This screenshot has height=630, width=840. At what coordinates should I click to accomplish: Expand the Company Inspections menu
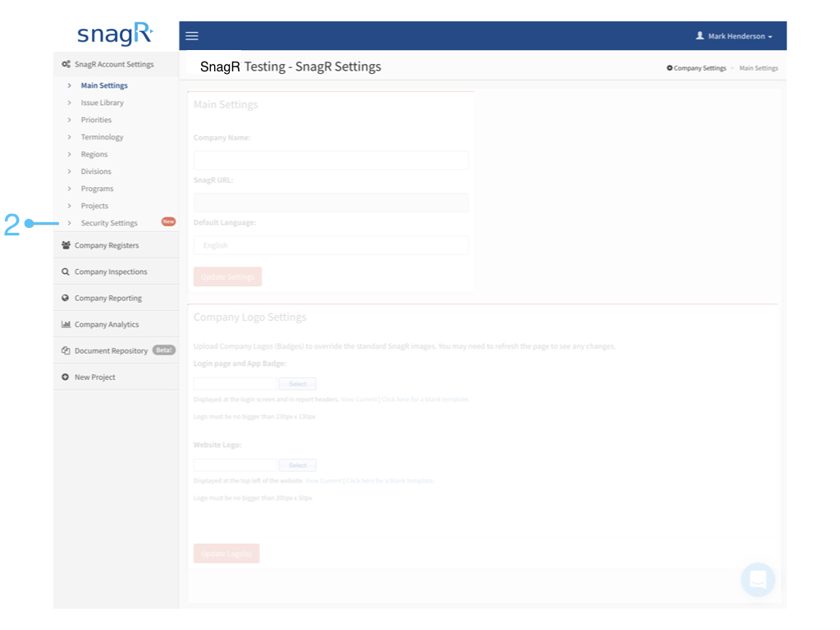click(x=116, y=271)
